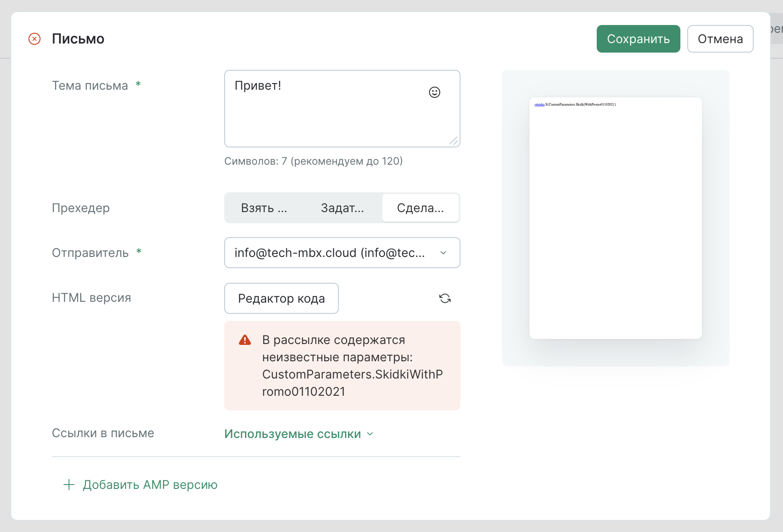Expand the Используемые ссылки list
The image size is (783, 532).
[x=298, y=434]
